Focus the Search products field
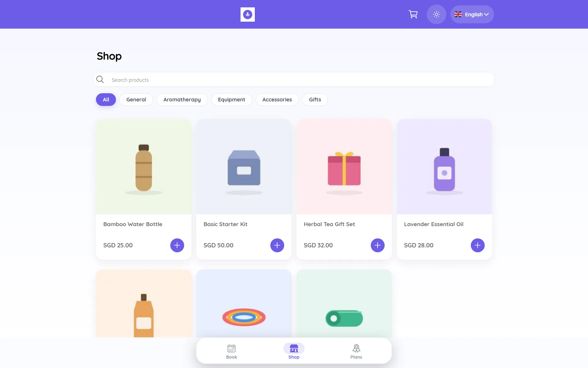The image size is (588, 368). (x=294, y=80)
